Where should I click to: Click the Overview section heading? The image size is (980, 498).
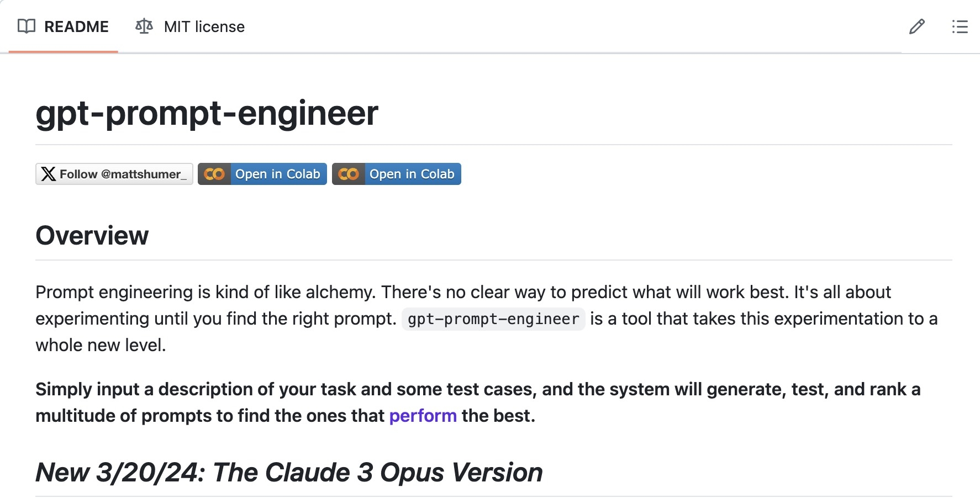tap(92, 236)
